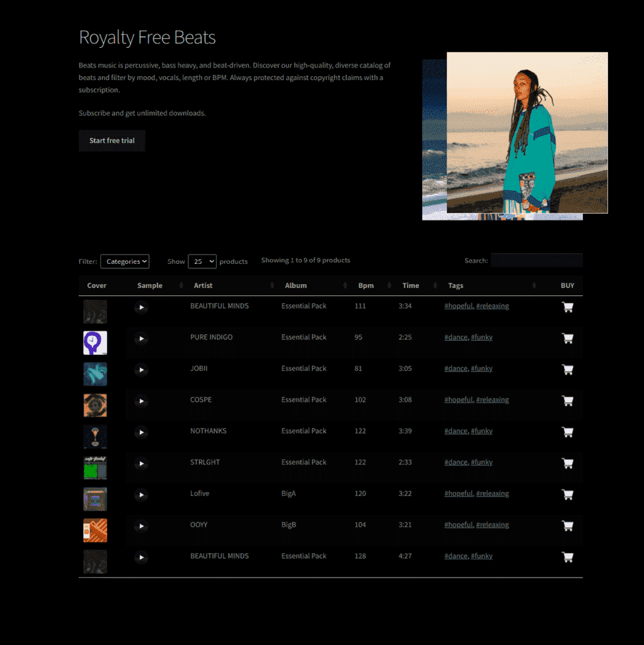Add OOYY track to cart
Image resolution: width=644 pixels, height=645 pixels.
click(x=567, y=526)
